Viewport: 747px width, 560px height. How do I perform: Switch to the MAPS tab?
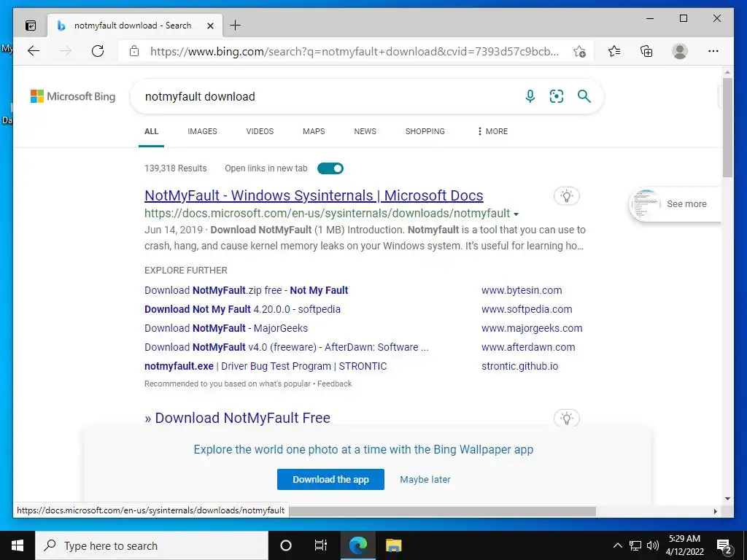314,131
